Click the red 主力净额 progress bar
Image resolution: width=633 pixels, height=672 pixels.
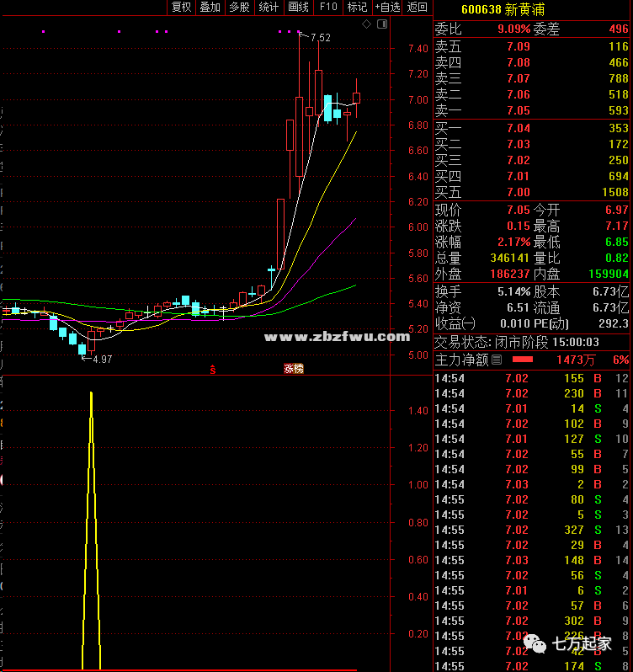pyautogui.click(x=523, y=360)
